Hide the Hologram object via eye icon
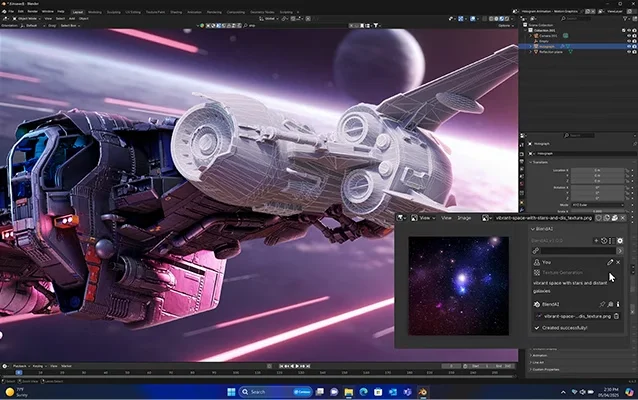Screen dimensions: 638x400 [x=629, y=46]
